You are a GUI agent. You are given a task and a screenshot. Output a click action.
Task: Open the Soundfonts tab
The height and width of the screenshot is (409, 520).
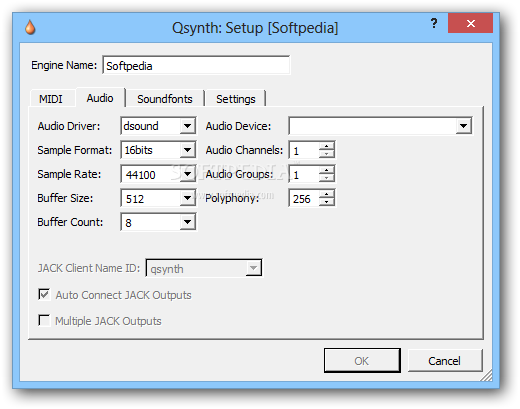(165, 99)
